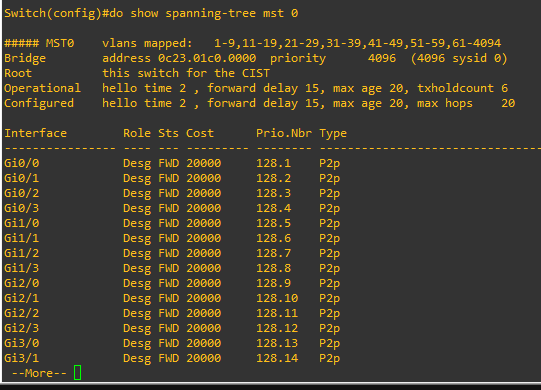Click cost '20000' in Gi0/1 row
This screenshot has width=541, height=390.
(204, 178)
